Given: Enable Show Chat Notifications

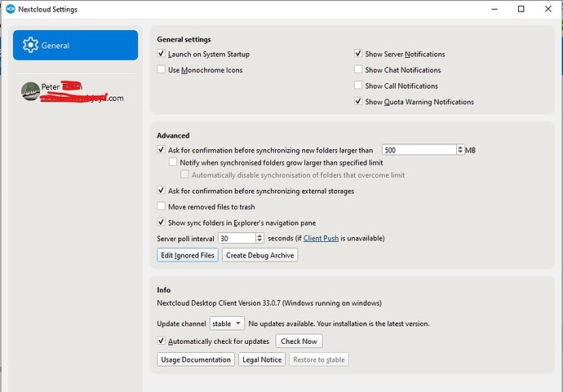Looking at the screenshot, I should click(358, 69).
